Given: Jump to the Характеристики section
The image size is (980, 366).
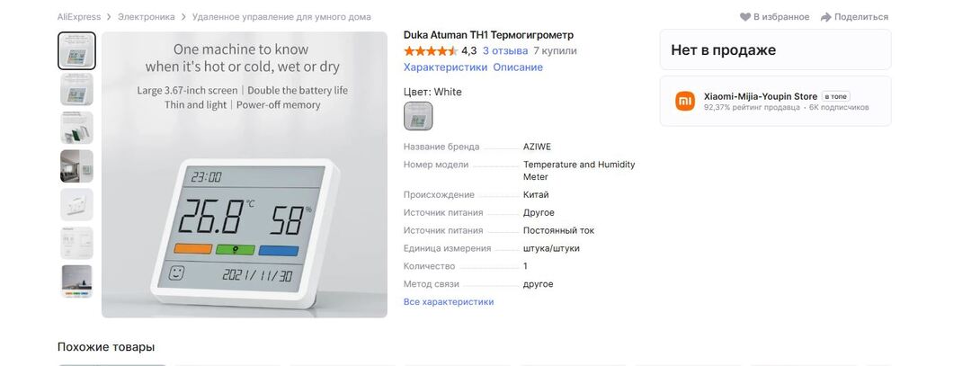Looking at the screenshot, I should point(445,67).
